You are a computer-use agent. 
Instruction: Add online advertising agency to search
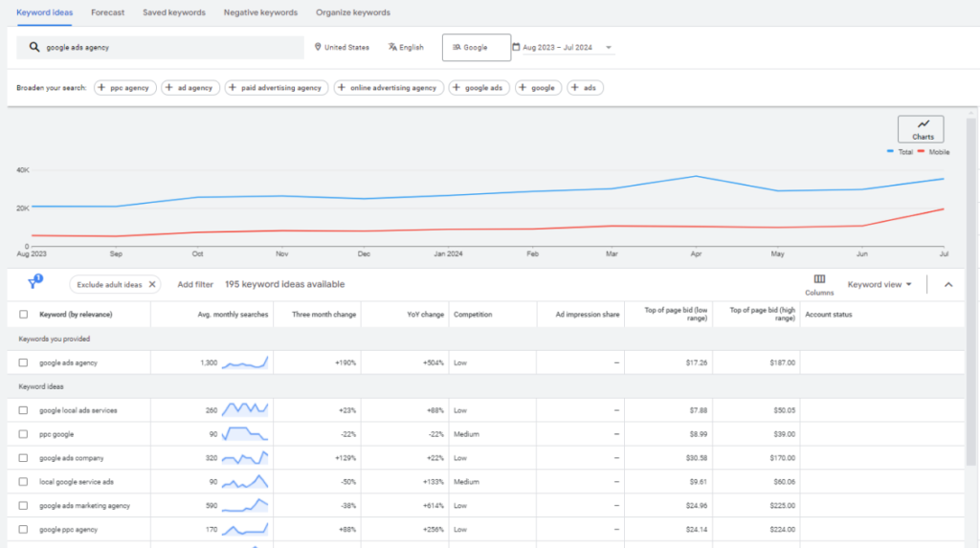point(389,87)
